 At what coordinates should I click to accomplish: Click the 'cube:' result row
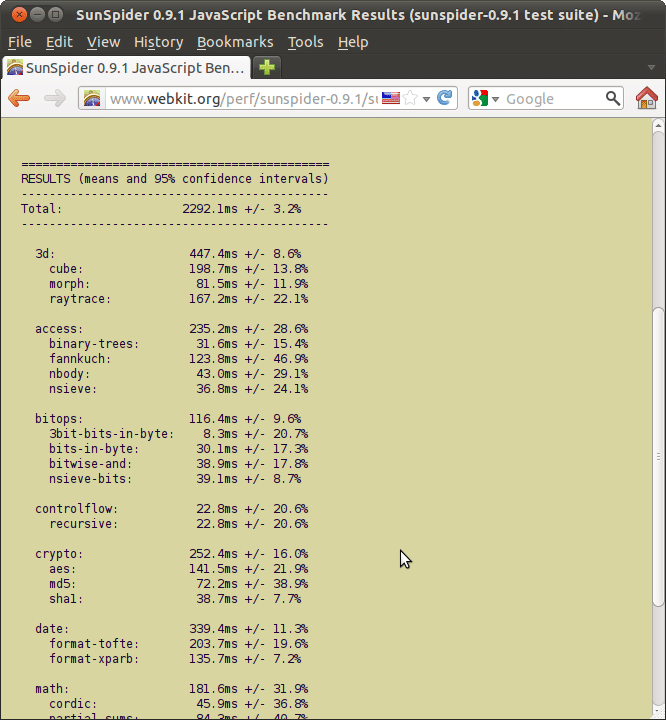pyautogui.click(x=179, y=269)
